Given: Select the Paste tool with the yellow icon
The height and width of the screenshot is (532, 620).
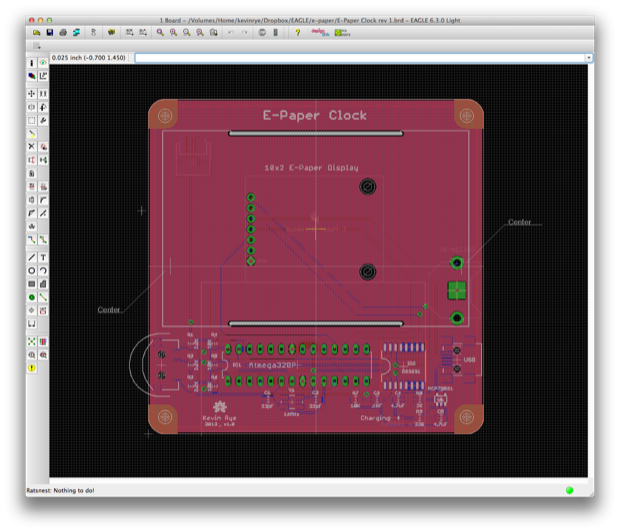Looking at the screenshot, I should (x=32, y=134).
